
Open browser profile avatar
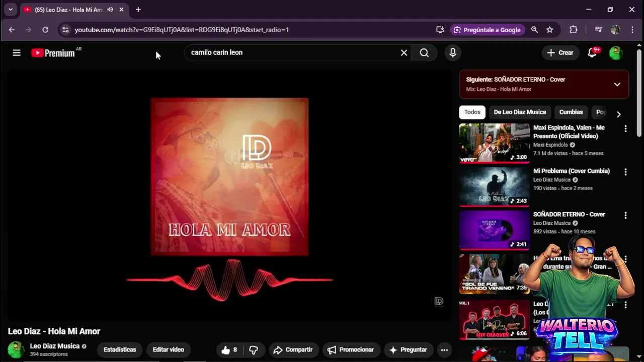pos(615,30)
